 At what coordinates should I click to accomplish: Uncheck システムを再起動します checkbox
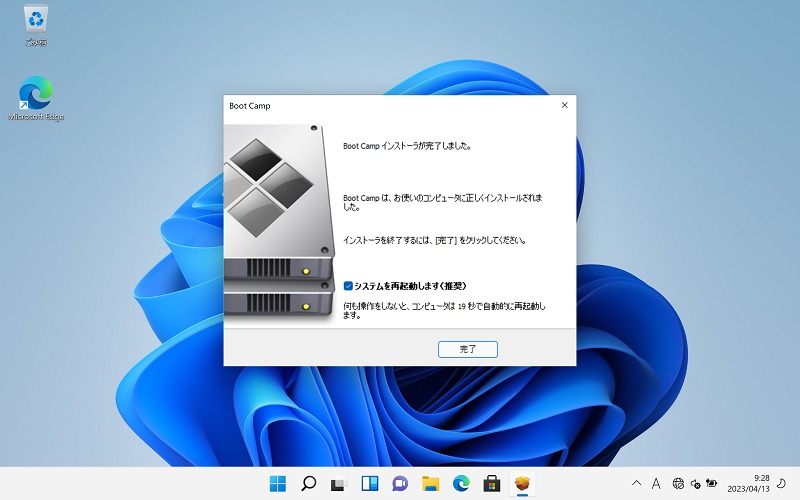[x=348, y=286]
